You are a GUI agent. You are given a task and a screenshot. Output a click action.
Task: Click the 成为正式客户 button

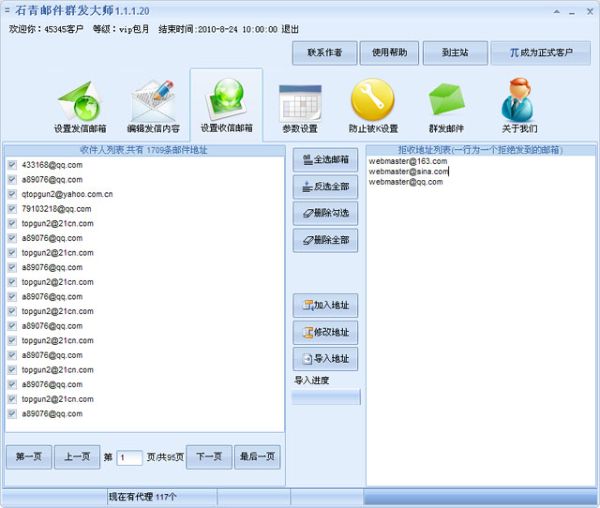[541, 53]
